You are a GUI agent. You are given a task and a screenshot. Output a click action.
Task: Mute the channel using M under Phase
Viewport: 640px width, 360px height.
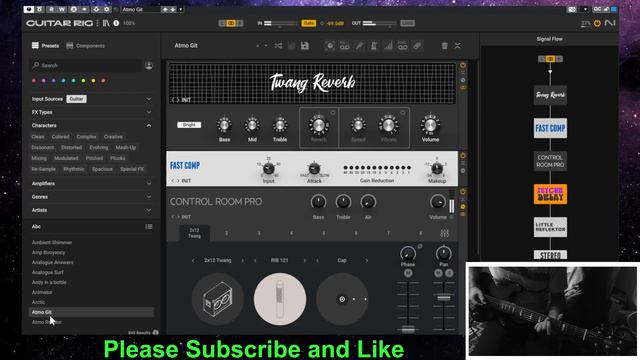(x=408, y=273)
